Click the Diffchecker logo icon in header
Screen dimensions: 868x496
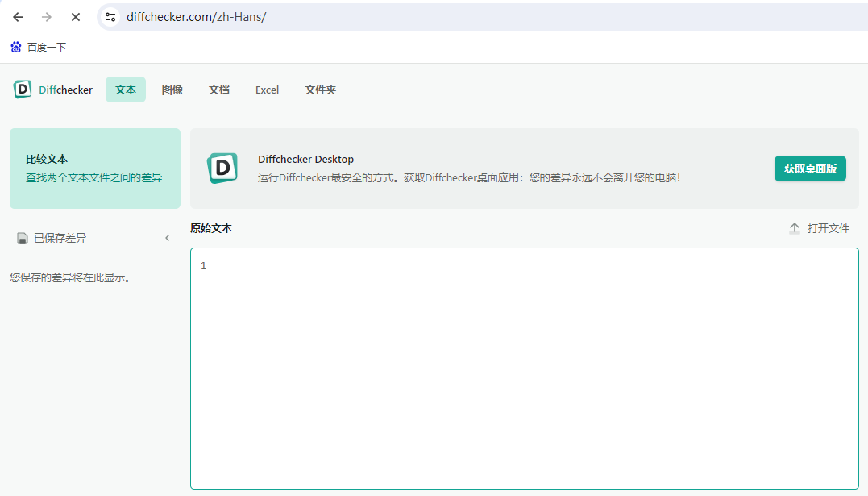pos(22,90)
